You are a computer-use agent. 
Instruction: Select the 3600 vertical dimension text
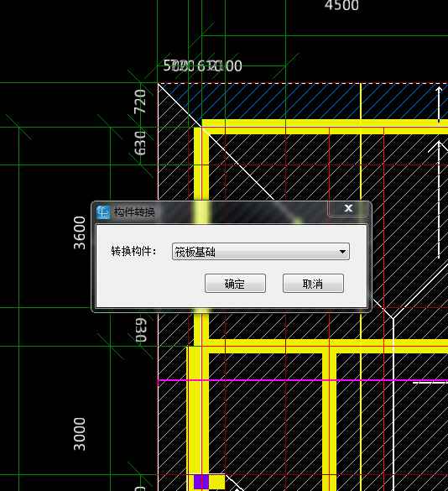[x=80, y=232]
